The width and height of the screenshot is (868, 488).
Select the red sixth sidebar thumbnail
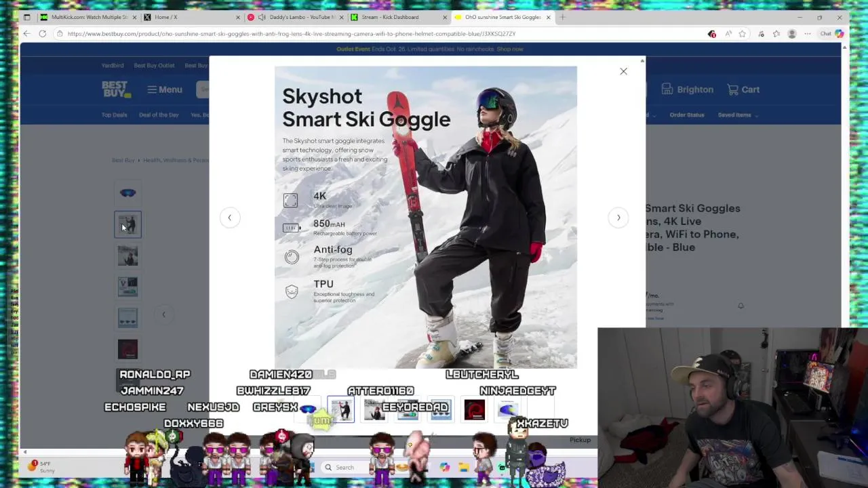click(127, 349)
